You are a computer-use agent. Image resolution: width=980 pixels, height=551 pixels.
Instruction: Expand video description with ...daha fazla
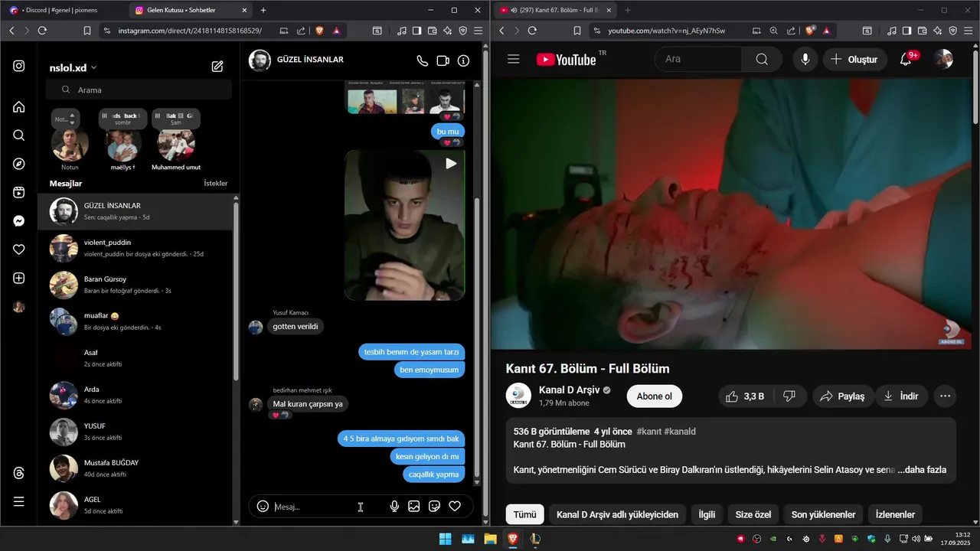(x=922, y=470)
